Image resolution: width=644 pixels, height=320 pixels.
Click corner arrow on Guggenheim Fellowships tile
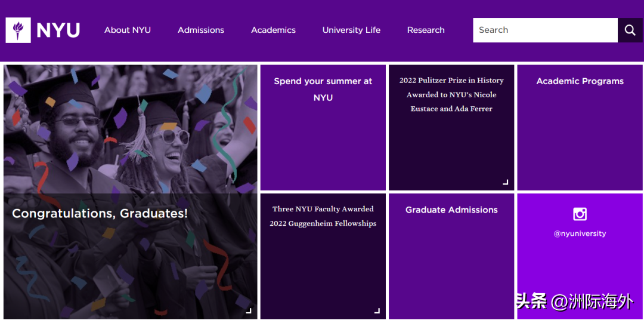click(x=377, y=310)
